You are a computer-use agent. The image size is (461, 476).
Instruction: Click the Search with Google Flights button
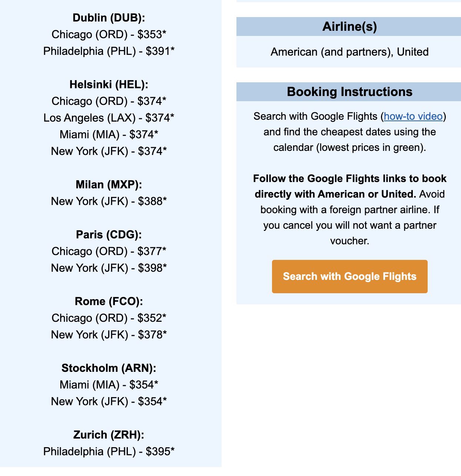[350, 276]
